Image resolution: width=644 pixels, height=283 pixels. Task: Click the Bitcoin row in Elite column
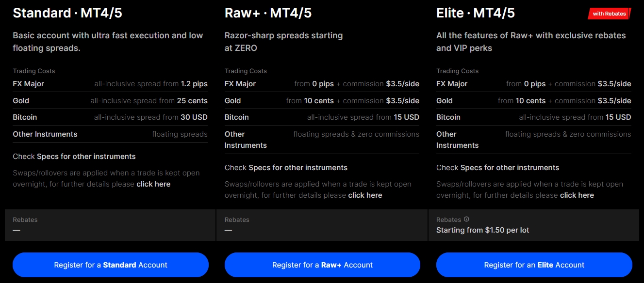coord(534,117)
